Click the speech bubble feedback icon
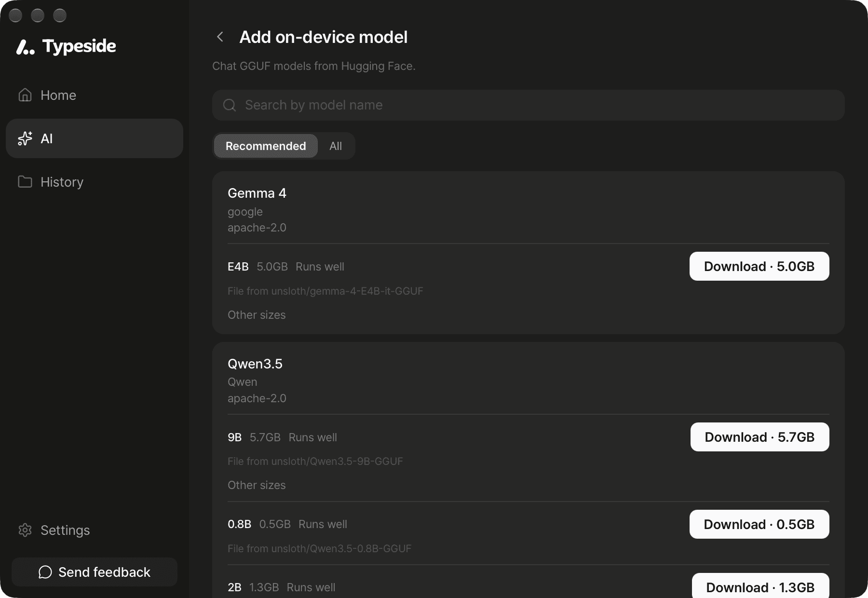Screen dimensions: 868x598 click(x=45, y=572)
